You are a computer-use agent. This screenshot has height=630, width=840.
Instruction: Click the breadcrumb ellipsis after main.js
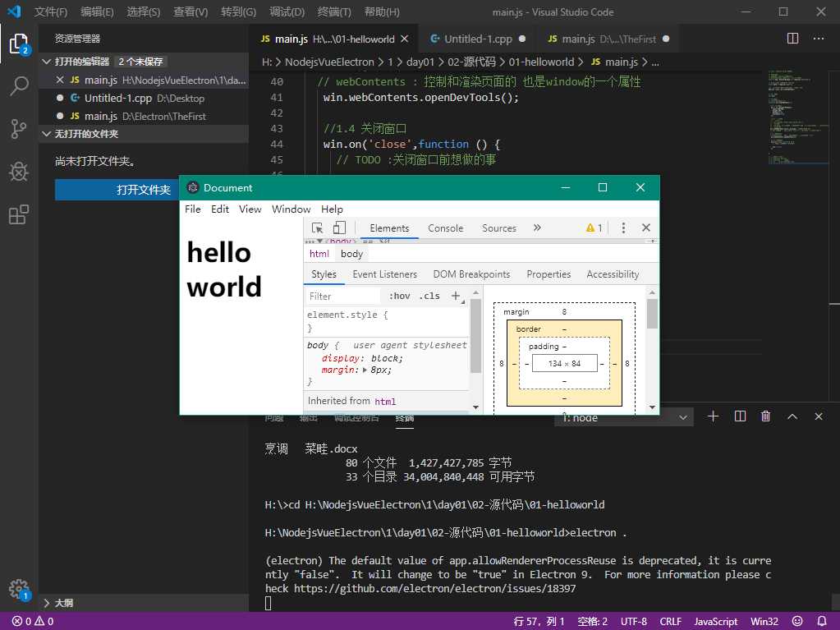(x=655, y=62)
